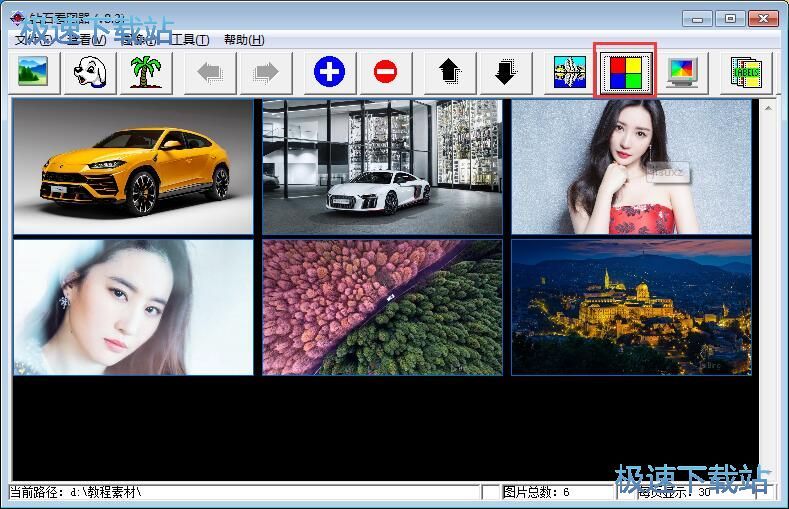
Task: Select the white Audi showroom thumbnail
Action: 382,167
